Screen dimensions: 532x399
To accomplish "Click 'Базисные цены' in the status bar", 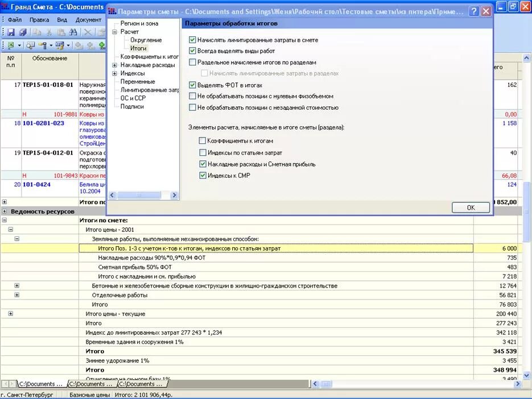I will pyautogui.click(x=89, y=395).
